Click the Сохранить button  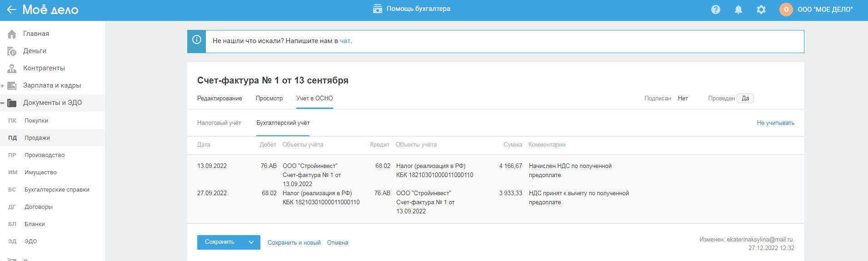[219, 242]
